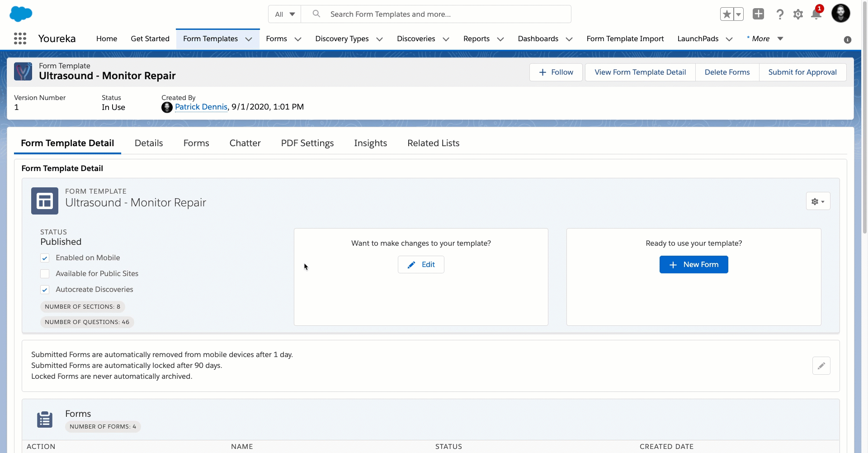Open the setup gear icon in header
The width and height of the screenshot is (868, 453).
798,14
